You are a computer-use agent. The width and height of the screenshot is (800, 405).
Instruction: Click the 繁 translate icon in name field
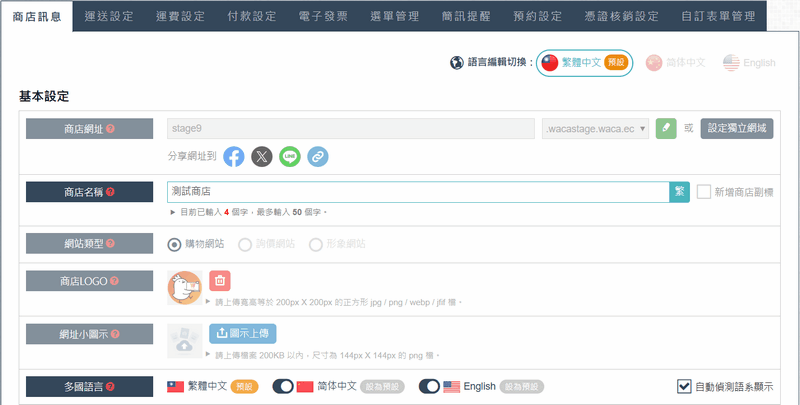(679, 192)
